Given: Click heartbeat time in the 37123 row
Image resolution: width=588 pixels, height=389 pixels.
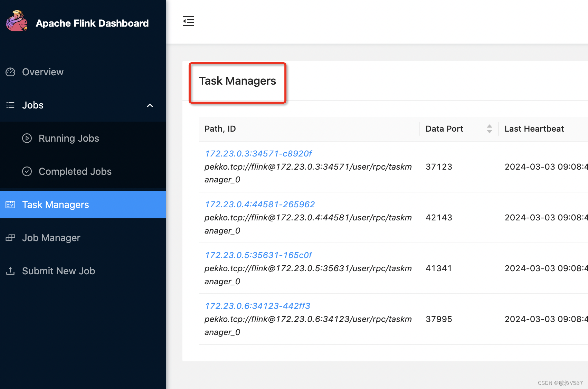Looking at the screenshot, I should (546, 167).
